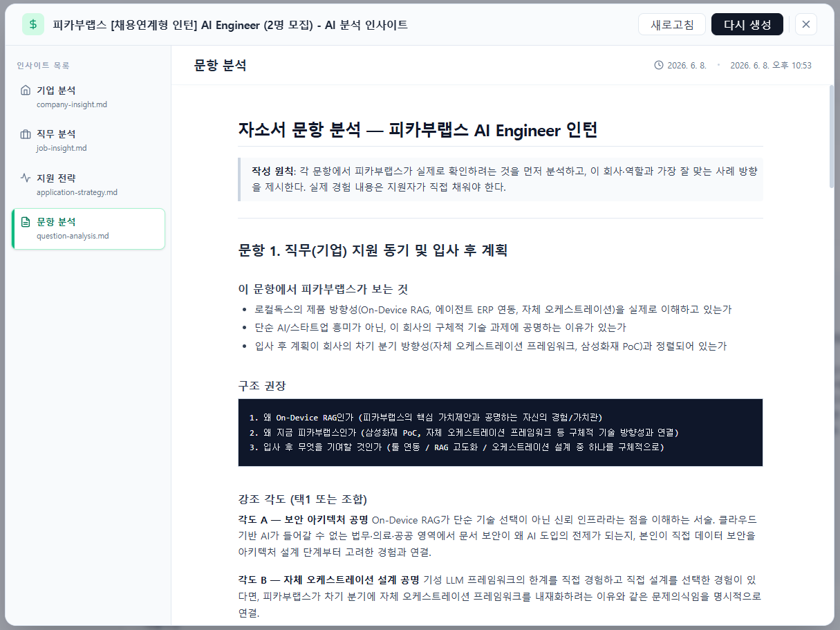Click the 인사이트 목록 sidebar heading
Viewport: 840px width, 630px height.
tap(43, 66)
